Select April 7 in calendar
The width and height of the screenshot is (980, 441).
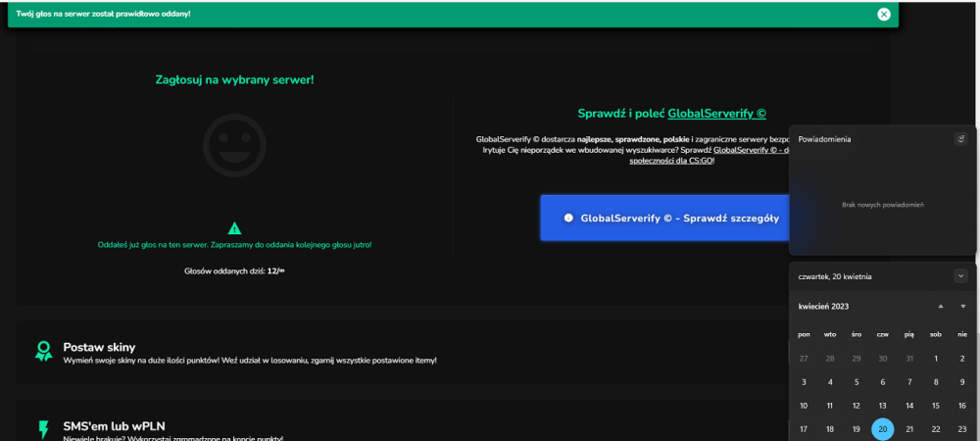coord(909,382)
